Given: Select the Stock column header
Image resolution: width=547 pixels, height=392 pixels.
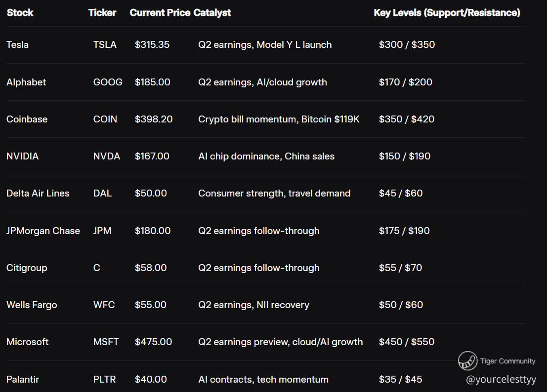Looking at the screenshot, I should coord(20,13).
